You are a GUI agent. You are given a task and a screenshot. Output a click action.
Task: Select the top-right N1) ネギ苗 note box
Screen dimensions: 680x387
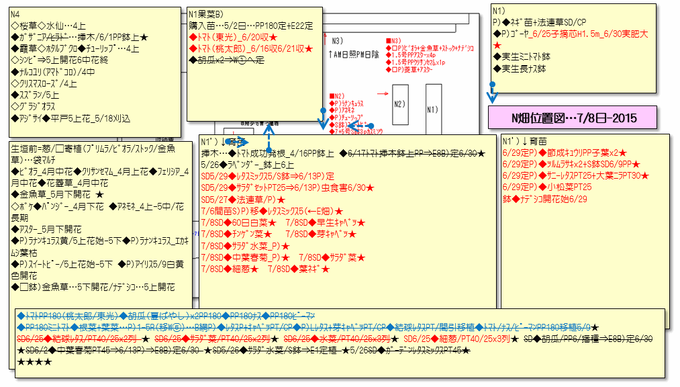point(573,49)
